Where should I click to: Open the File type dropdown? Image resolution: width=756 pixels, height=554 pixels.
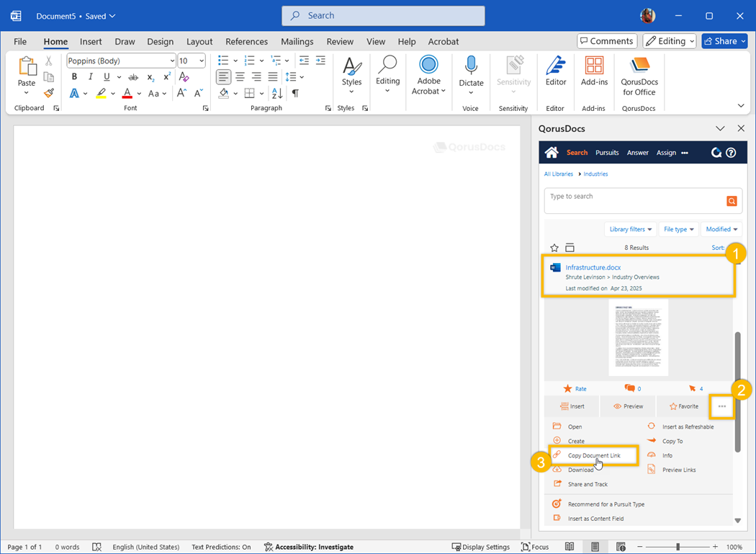(x=679, y=229)
